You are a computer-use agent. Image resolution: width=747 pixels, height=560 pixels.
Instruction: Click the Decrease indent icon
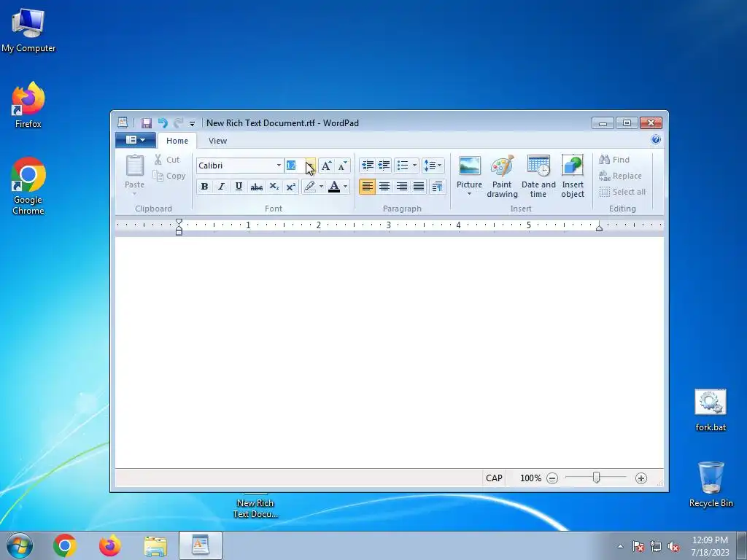(x=368, y=166)
